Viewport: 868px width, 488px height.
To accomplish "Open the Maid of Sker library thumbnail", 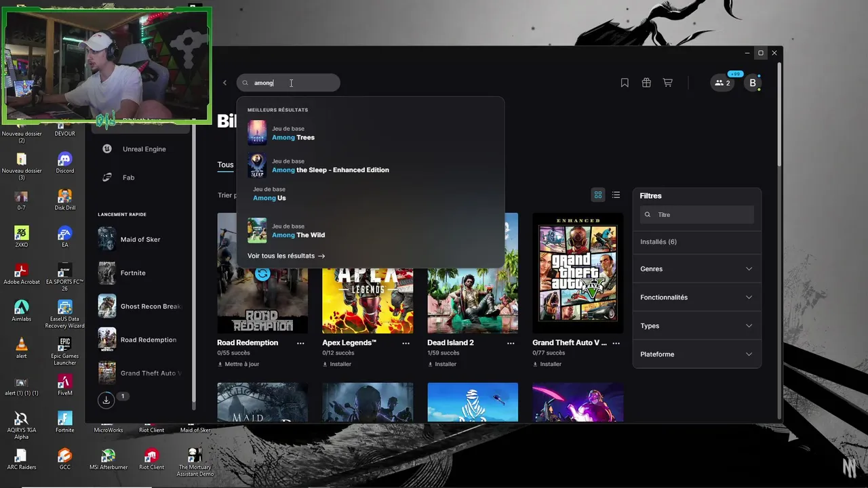I will point(262,402).
